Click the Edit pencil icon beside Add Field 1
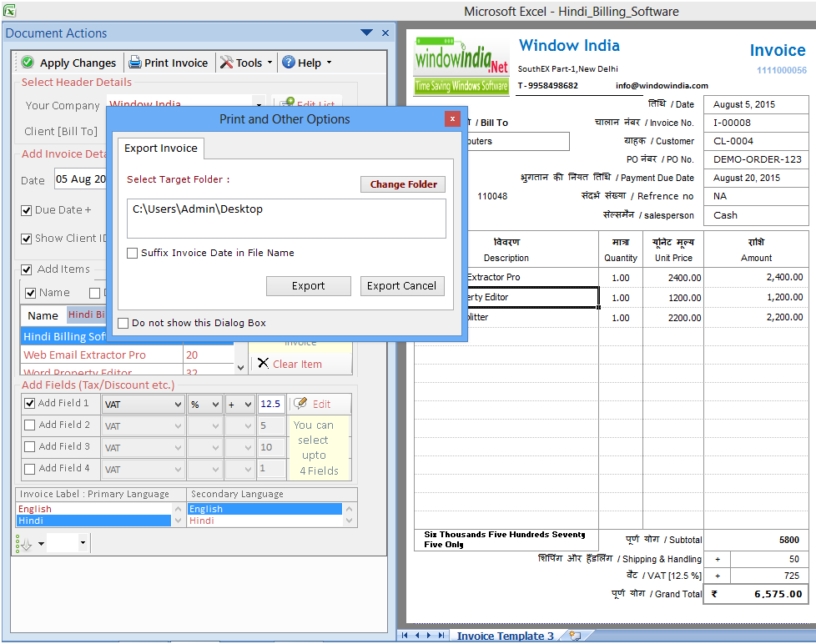Image resolution: width=816 pixels, height=644 pixels. 300,404
